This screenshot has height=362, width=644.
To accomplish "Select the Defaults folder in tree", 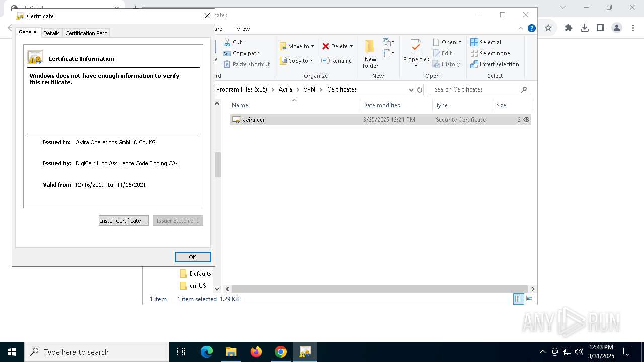I will click(x=195, y=274).
